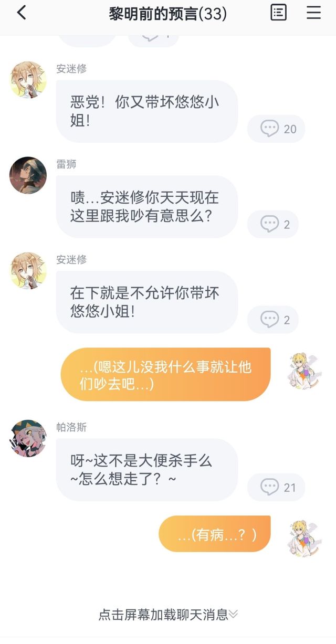Tap 帕洛斯 username label

pos(71,427)
